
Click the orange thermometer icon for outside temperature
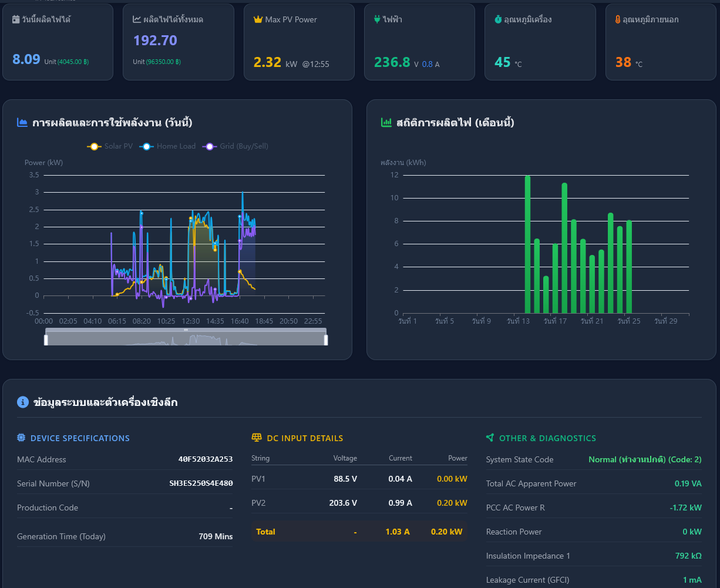click(618, 19)
